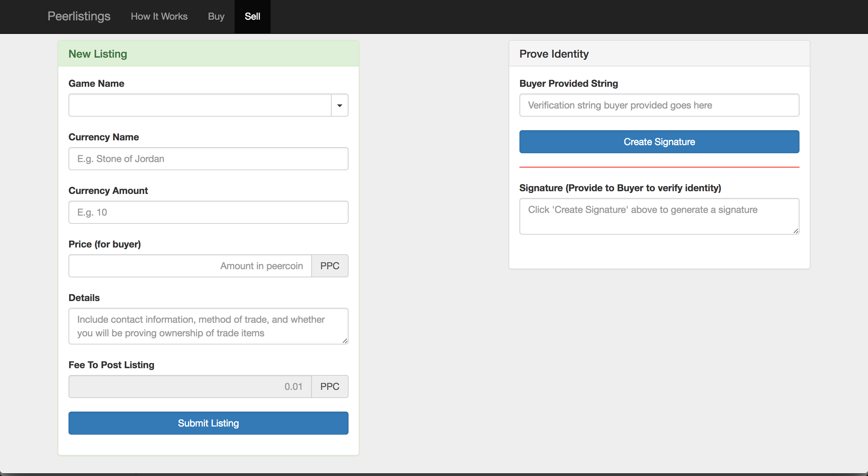This screenshot has width=868, height=476.
Task: Focus the Currency Name input field
Action: (x=208, y=159)
